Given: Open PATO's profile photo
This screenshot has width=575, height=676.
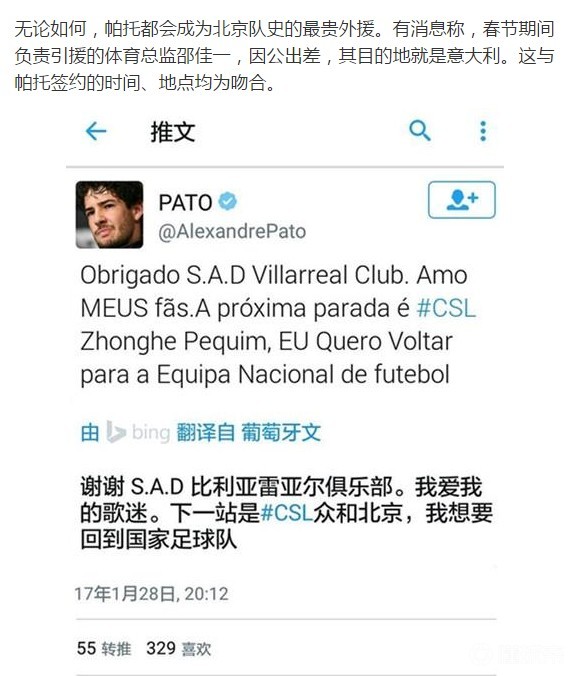Looking at the screenshot, I should point(109,215).
